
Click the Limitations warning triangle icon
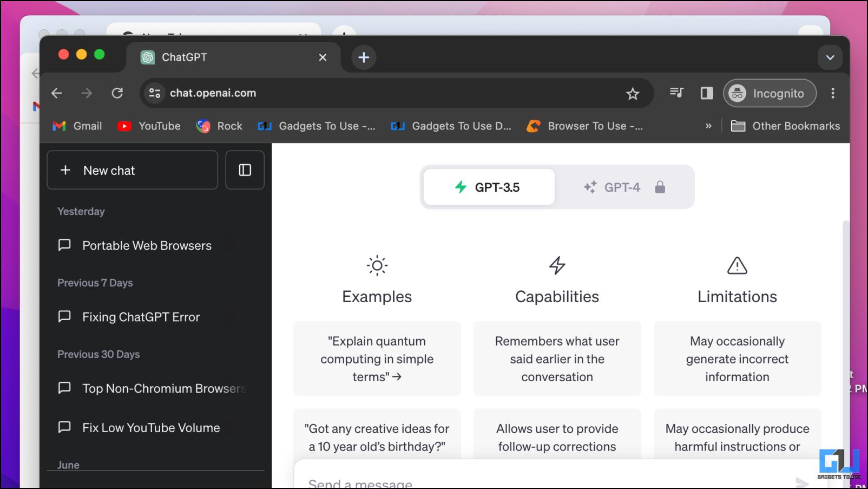[x=737, y=265]
